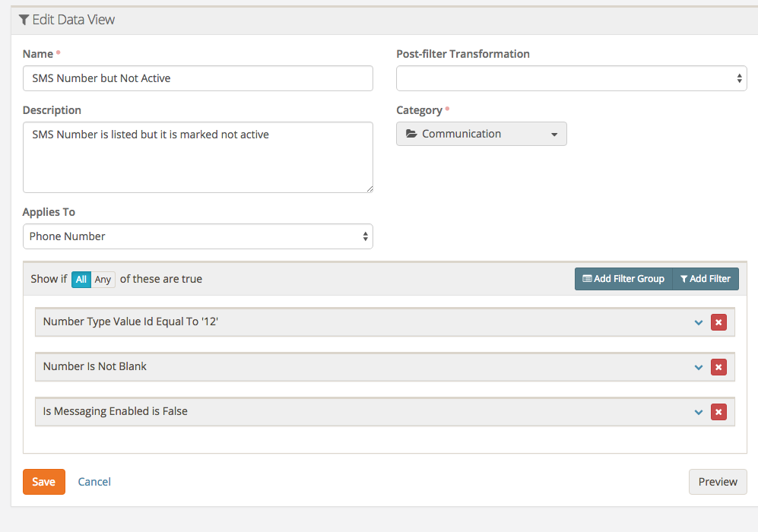Delete the Number Type Value Id filter
Viewport: 758px width, 532px height.
pyautogui.click(x=718, y=322)
